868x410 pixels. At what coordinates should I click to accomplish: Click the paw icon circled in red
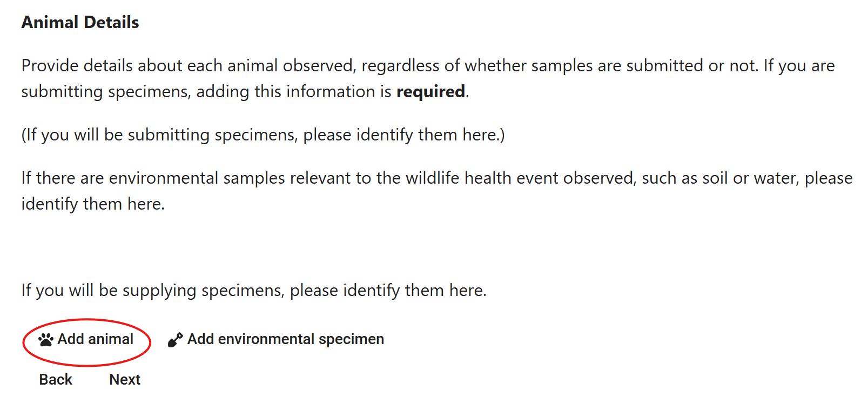tap(46, 339)
